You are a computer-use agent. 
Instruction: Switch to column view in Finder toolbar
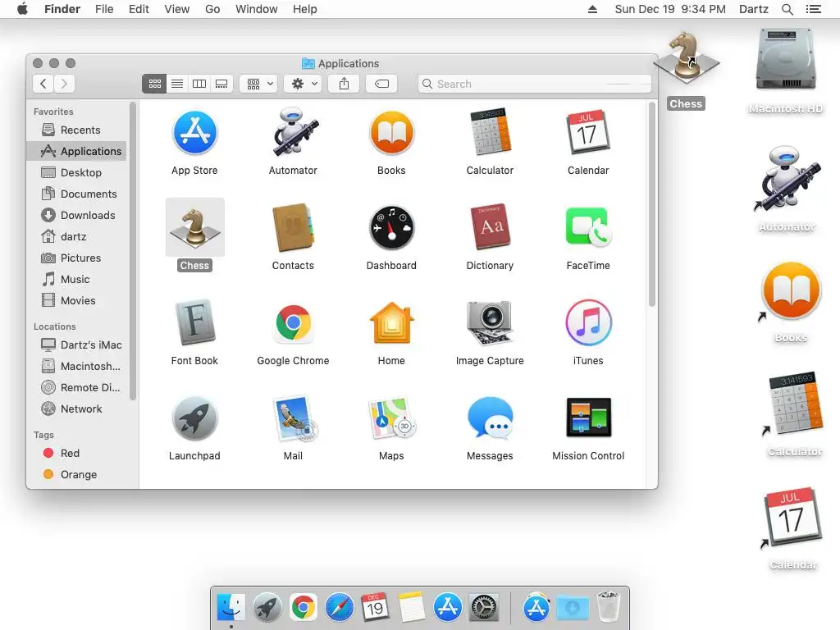coord(199,84)
